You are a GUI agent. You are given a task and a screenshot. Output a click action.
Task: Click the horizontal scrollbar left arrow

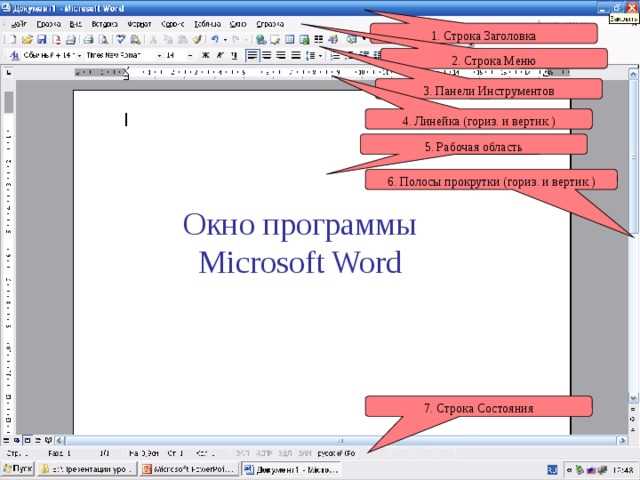tap(60, 440)
